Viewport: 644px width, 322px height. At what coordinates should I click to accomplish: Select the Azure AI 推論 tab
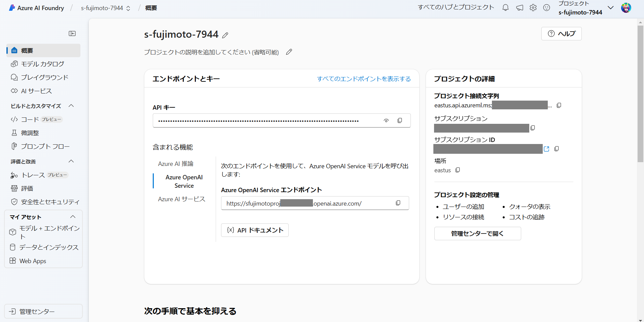pos(176,164)
